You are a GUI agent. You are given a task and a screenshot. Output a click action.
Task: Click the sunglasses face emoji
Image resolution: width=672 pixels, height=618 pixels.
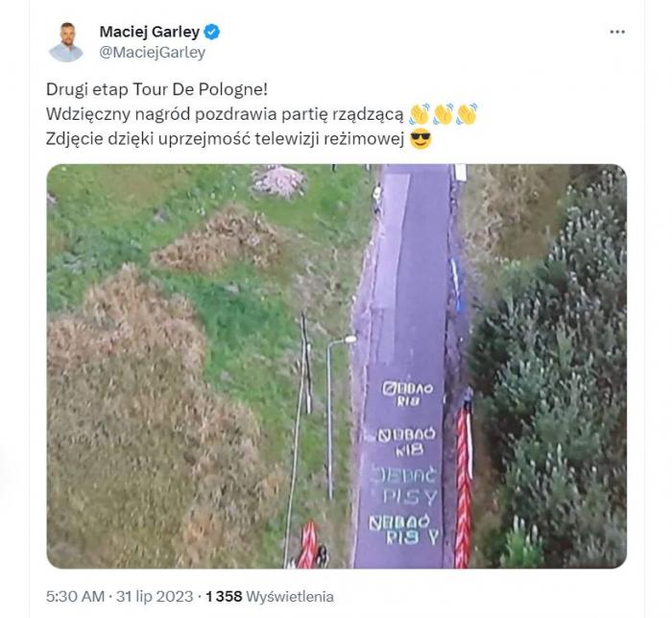[420, 139]
